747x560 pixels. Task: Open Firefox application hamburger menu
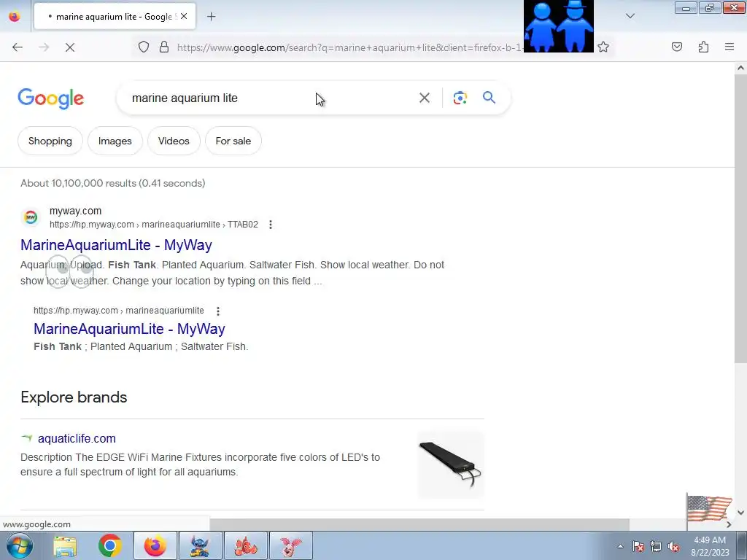tap(729, 47)
